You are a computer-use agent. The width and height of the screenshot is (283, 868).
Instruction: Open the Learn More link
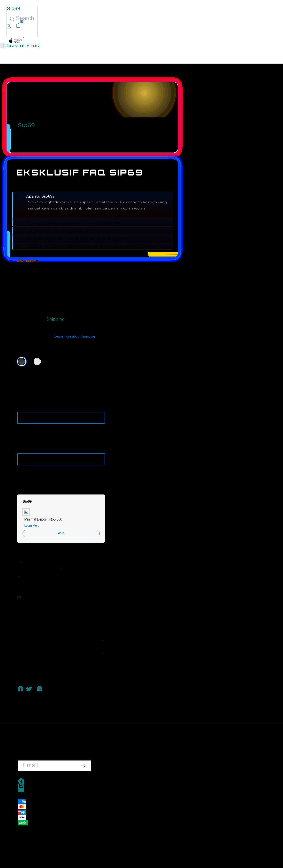(32, 526)
